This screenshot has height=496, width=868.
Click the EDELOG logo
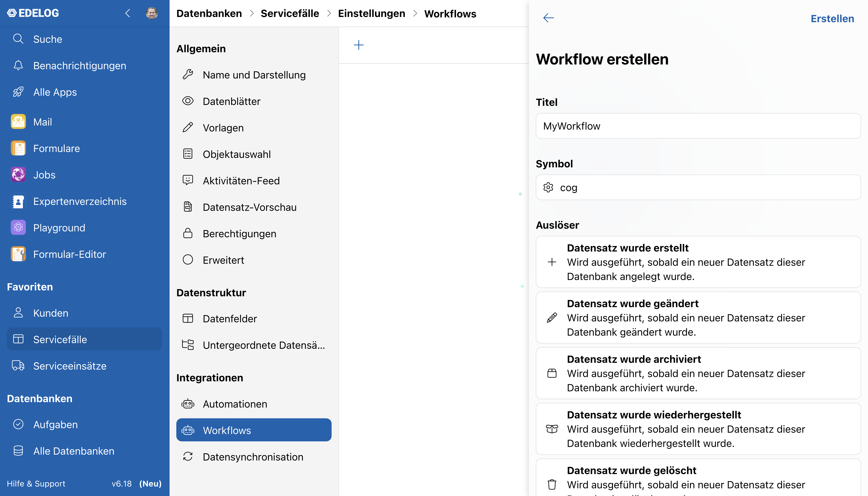click(33, 13)
